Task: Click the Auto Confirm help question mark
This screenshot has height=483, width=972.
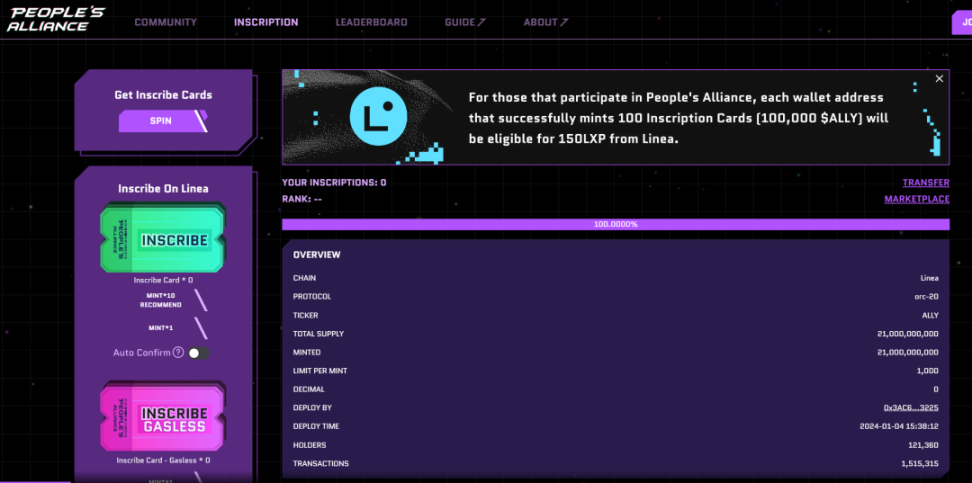Action: click(178, 352)
